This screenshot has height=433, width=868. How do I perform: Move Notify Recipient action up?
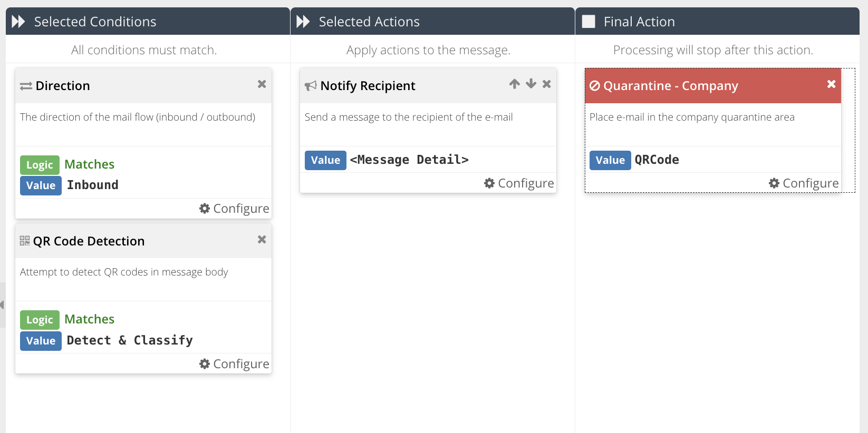(x=515, y=84)
